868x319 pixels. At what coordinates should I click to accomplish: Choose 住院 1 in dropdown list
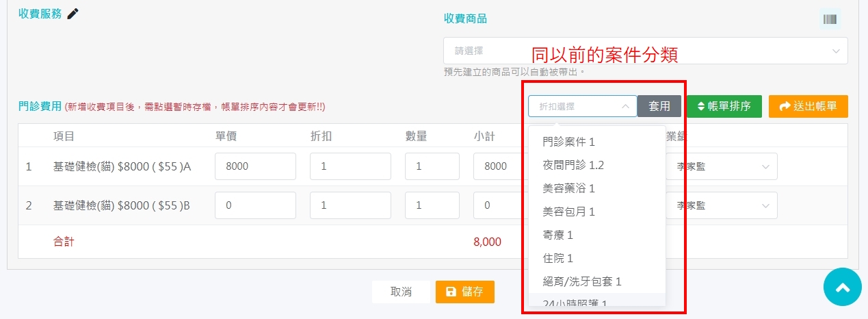557,258
